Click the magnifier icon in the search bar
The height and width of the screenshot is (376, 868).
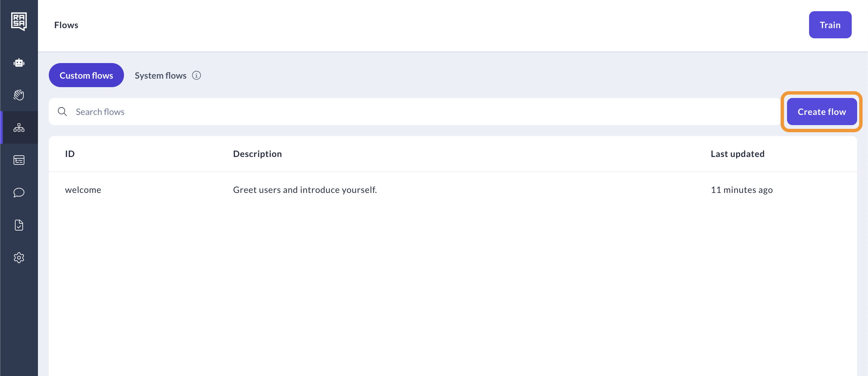62,111
